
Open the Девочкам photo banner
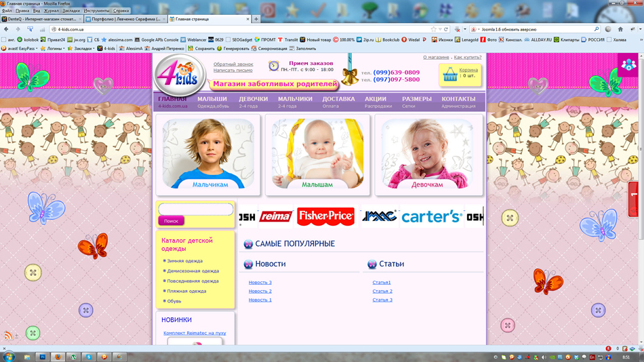[428, 155]
